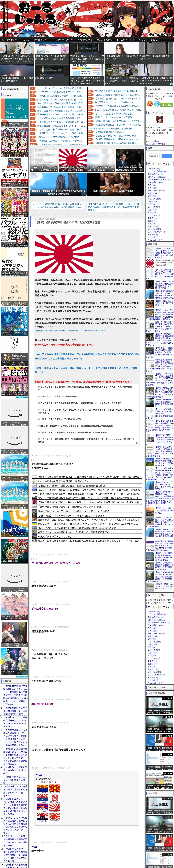The height and width of the screenshot is (868, 174).
Task: Open the next article link about ドワンゴ関係者
Action: (x=113, y=207)
